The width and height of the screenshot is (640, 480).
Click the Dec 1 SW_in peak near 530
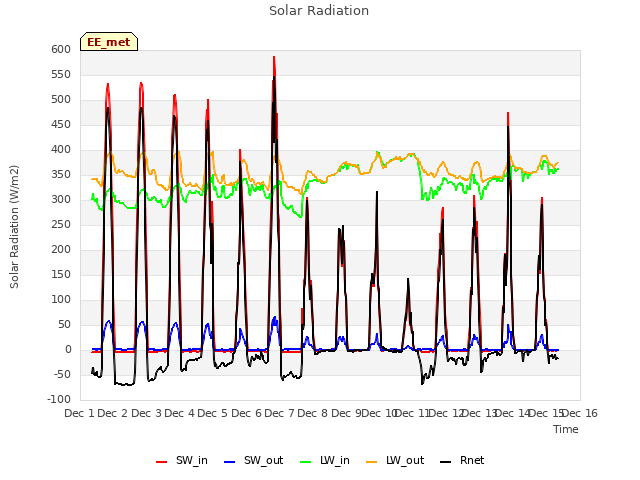pyautogui.click(x=108, y=84)
